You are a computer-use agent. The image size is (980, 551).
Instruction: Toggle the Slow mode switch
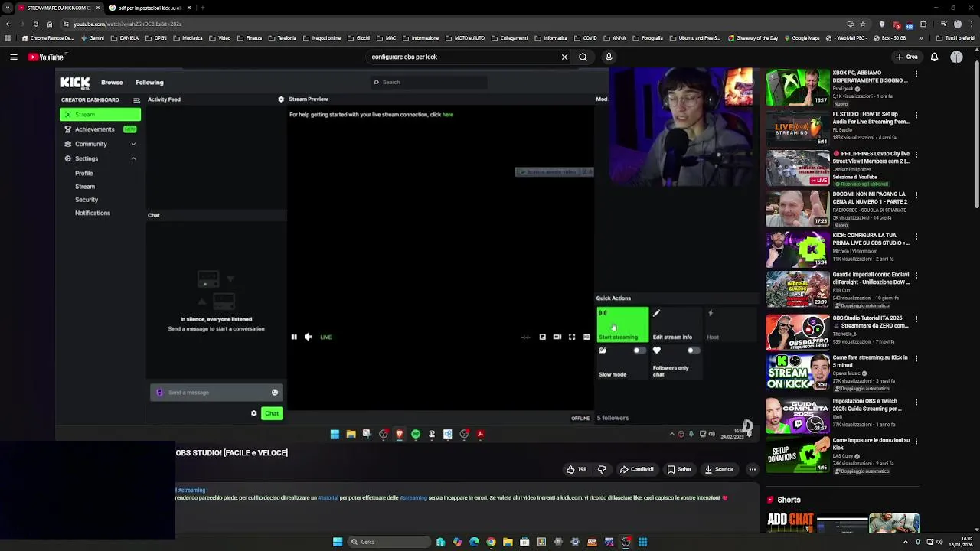(x=639, y=350)
